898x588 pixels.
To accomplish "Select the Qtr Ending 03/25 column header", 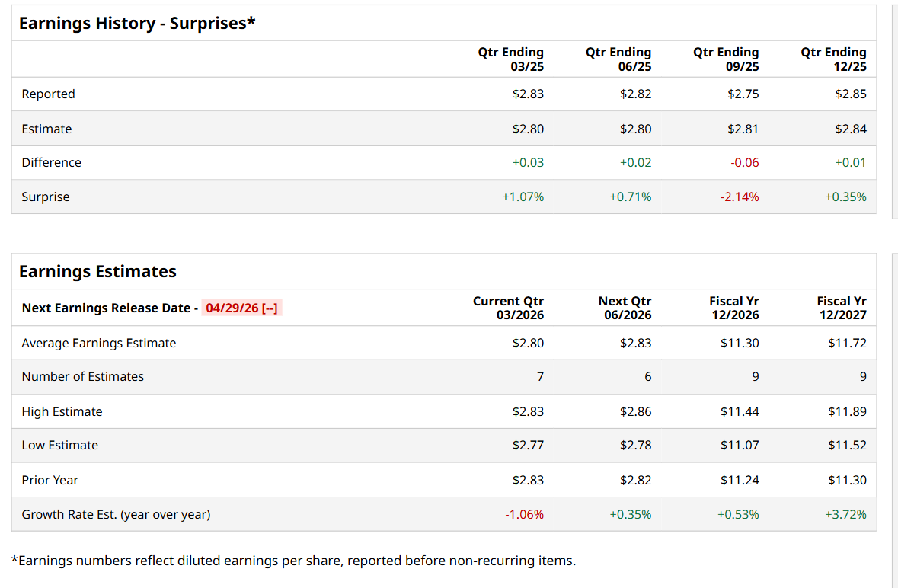I will pos(511,59).
